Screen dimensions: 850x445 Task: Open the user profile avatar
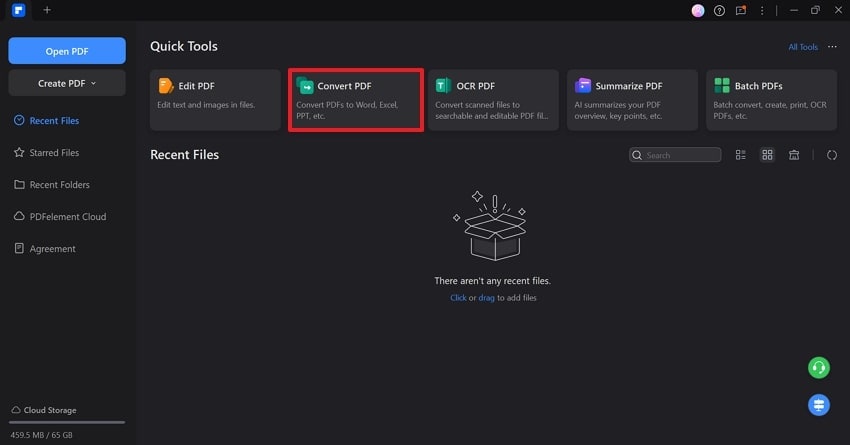pos(698,10)
